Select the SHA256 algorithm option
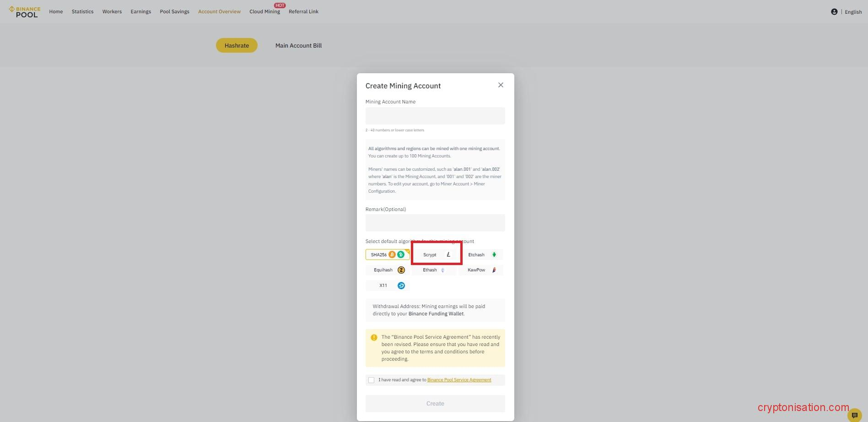Viewport: 868px width, 422px height. point(387,254)
